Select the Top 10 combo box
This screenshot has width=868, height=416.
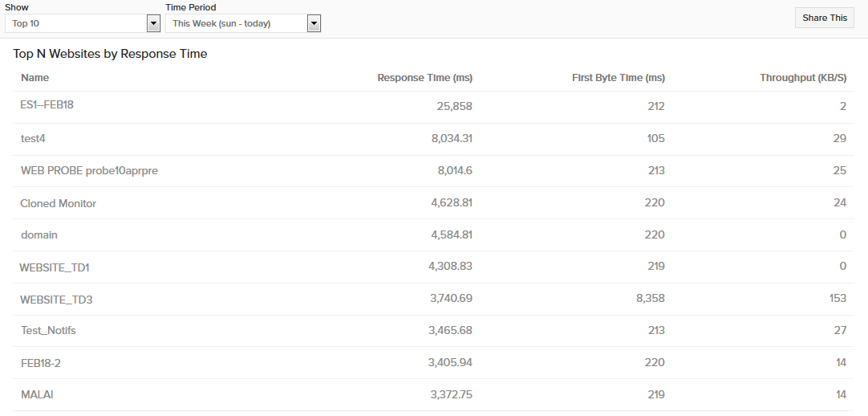coord(83,23)
